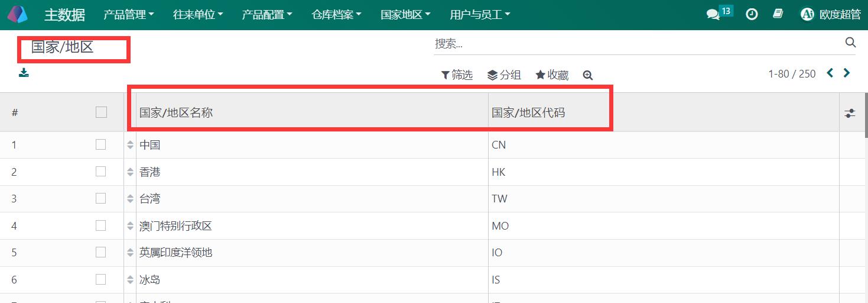Sort by 国家/地区名称 column header
Screen dimensions: 868x303
click(x=312, y=112)
